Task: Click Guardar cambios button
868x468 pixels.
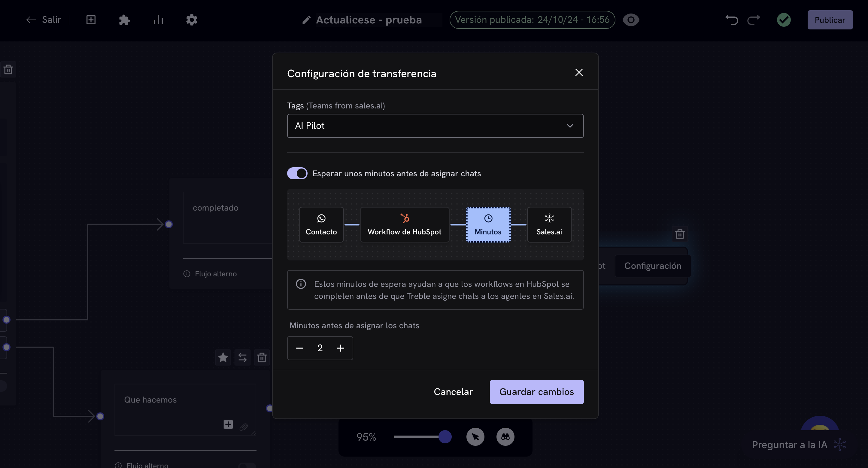Action: [x=536, y=391]
